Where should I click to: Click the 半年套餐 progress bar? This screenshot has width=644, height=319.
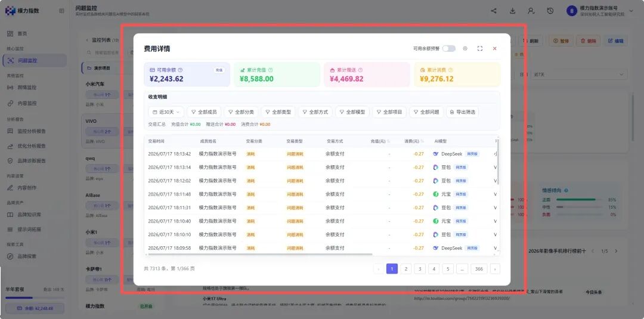[x=35, y=298]
